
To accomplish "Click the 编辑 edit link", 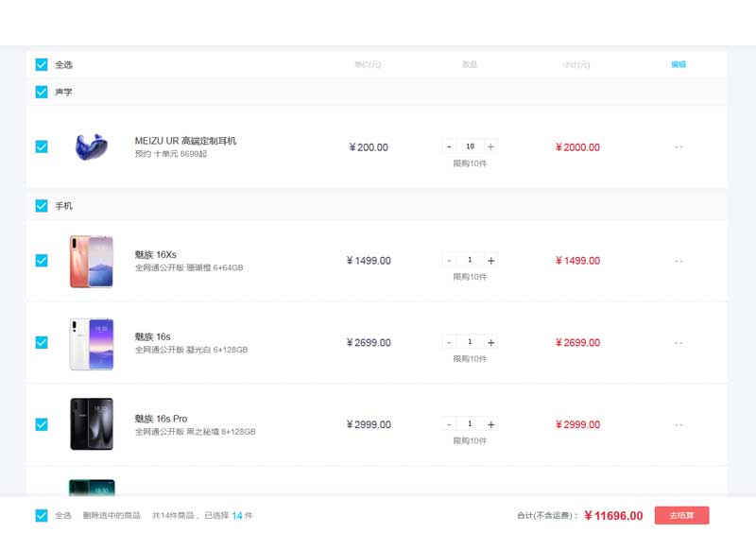I will point(679,64).
